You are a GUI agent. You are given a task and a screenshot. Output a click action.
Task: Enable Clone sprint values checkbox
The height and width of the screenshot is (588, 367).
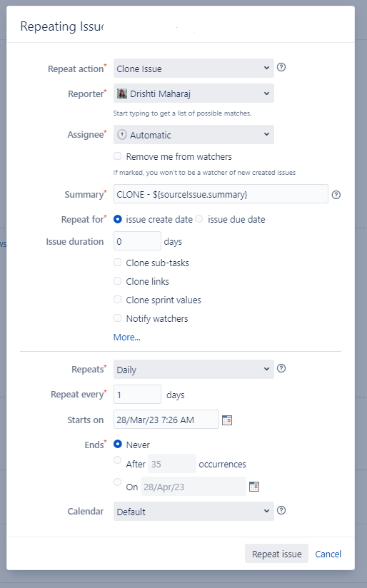click(118, 299)
